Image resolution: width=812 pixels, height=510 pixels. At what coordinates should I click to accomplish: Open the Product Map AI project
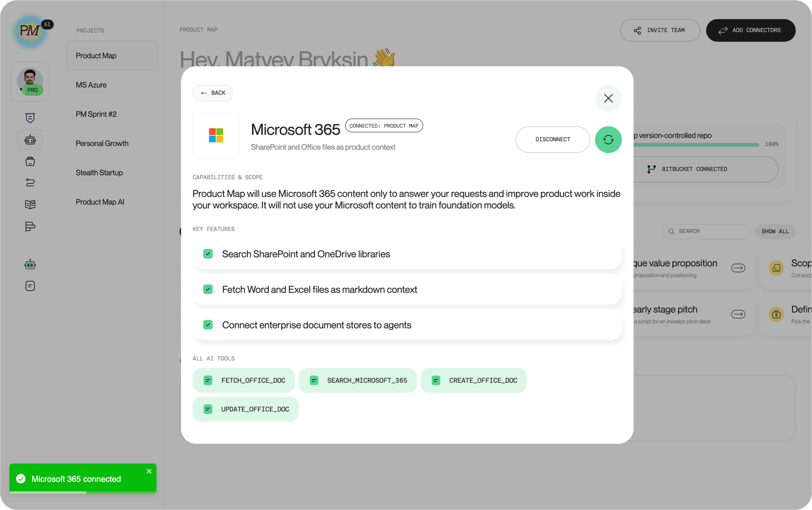100,202
